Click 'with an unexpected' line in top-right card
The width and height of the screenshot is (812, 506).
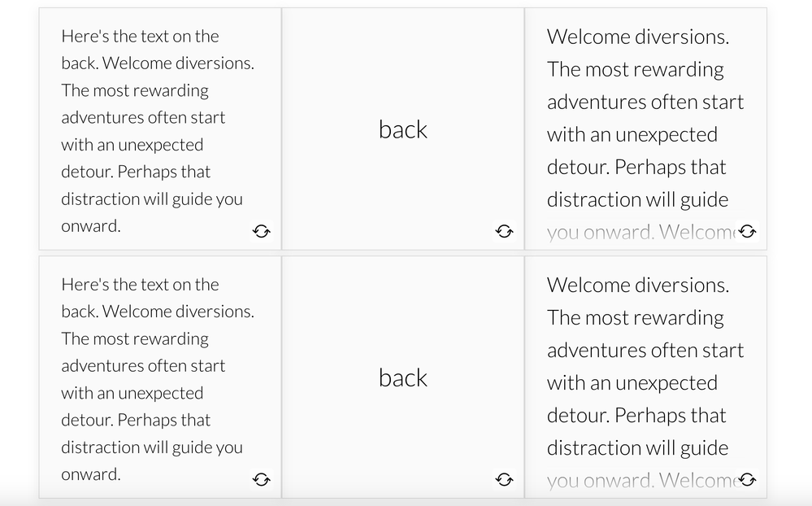point(632,134)
